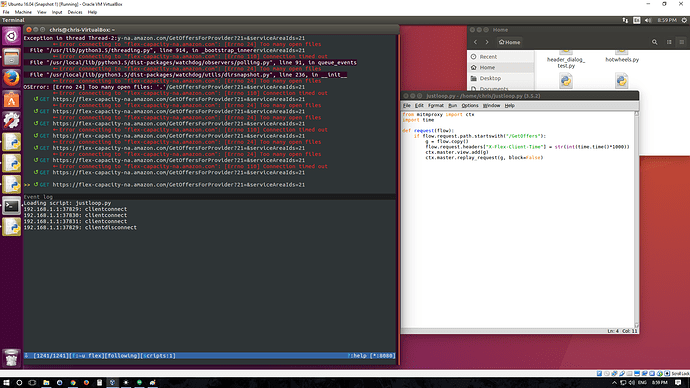Screen dimensions: 690x388
Task: Click '192.168.1.1:37831: clientconnect' log line
Action: click(75, 222)
